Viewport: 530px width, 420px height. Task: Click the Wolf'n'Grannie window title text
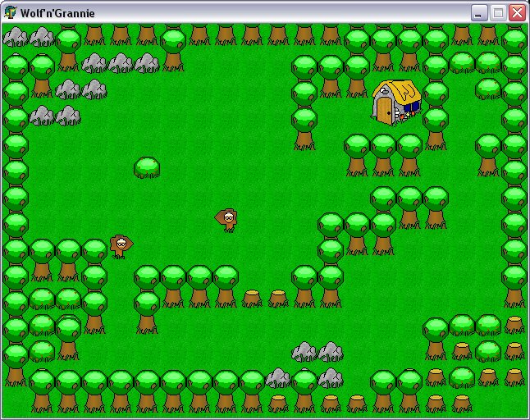57,13
